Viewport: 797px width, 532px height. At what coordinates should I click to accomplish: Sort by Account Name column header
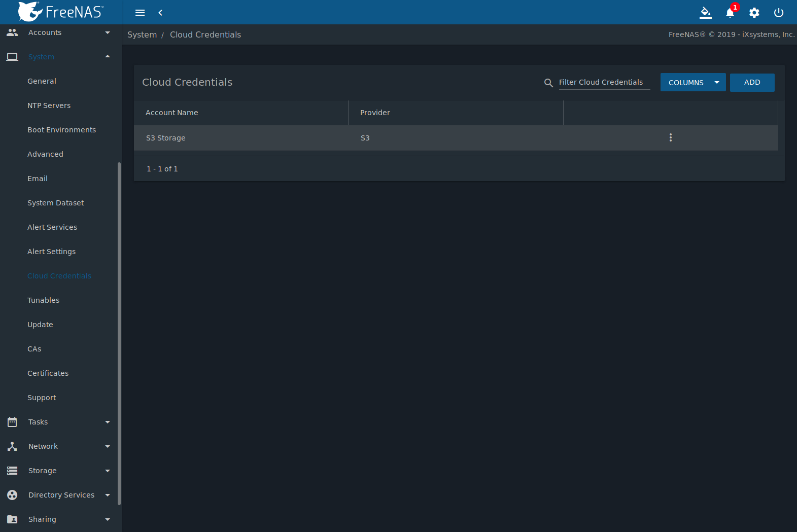[x=172, y=113]
